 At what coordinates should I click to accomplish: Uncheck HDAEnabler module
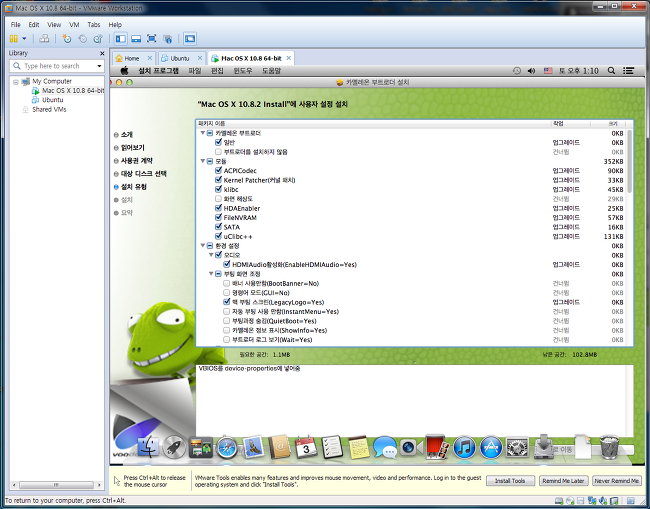coord(218,208)
